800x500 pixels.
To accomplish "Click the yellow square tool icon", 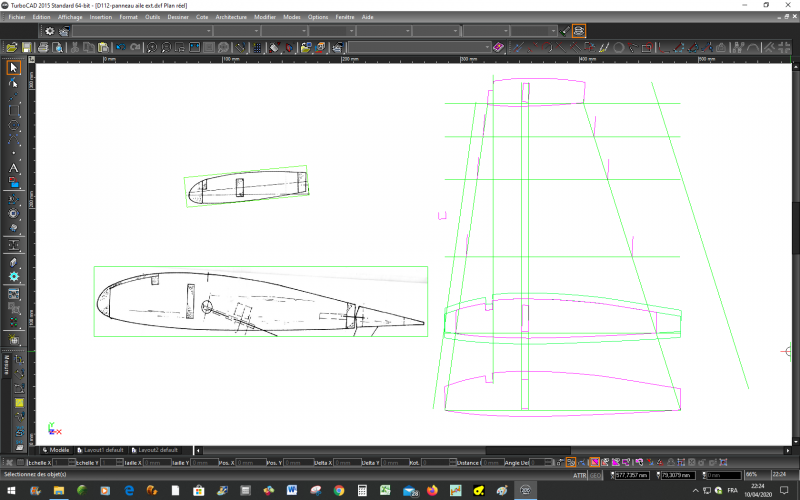I will 19,403.
